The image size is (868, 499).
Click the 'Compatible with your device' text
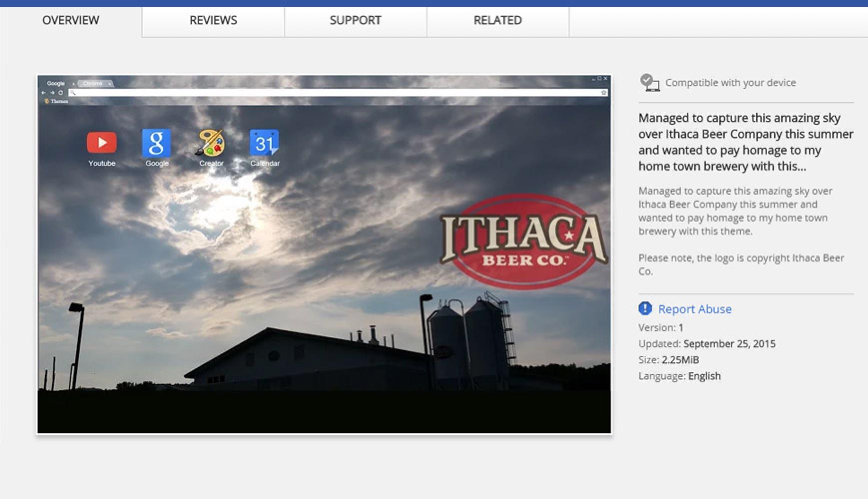pyautogui.click(x=731, y=83)
